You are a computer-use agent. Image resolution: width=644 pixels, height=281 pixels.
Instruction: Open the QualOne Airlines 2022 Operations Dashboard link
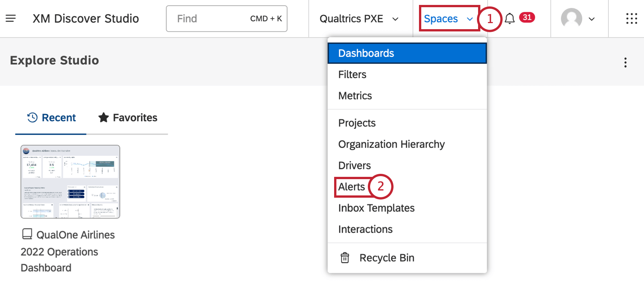(x=68, y=251)
